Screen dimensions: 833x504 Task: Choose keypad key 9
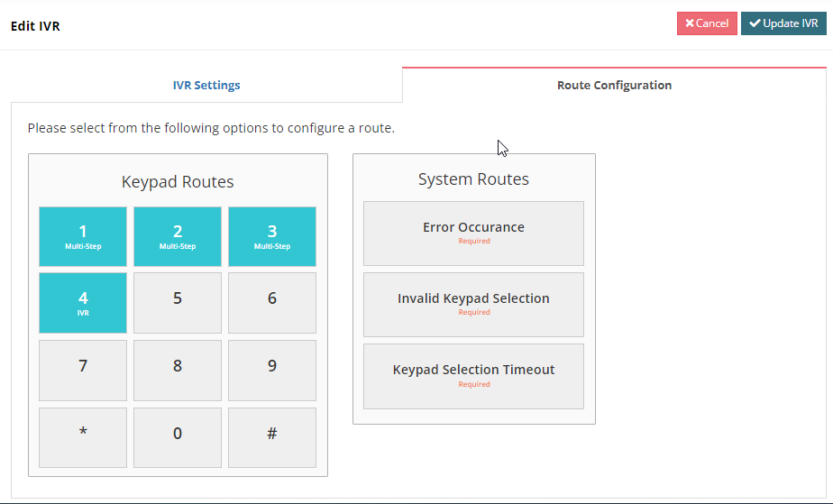[272, 371]
